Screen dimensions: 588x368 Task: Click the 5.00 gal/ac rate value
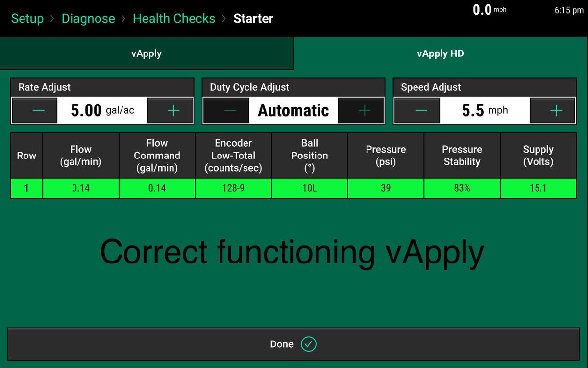[102, 110]
